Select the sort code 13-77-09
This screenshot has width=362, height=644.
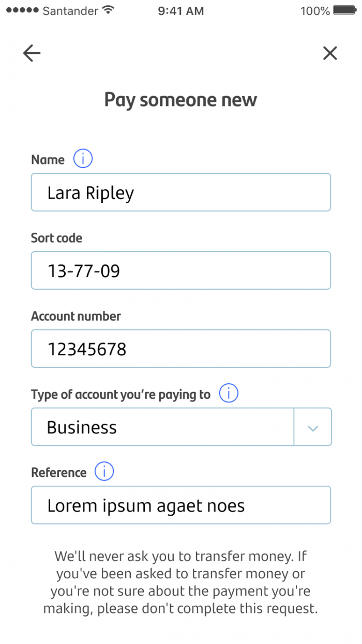[x=84, y=270]
